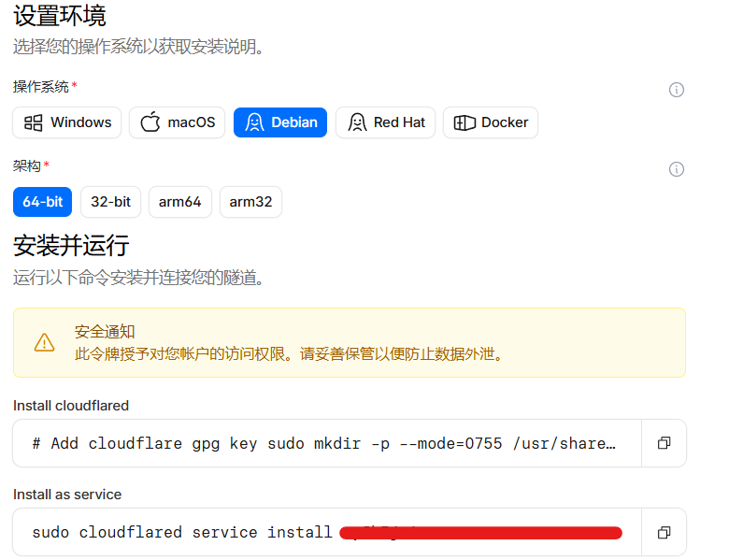Copy the Install cloudflared command
Screen dimensions: 743x560
tap(664, 443)
